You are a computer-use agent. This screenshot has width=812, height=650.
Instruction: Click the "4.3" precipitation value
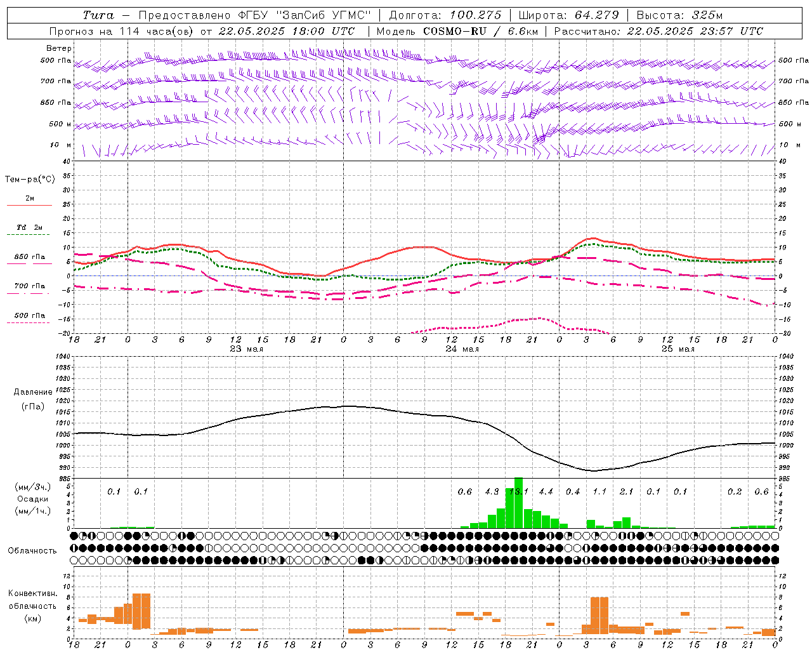coord(492,492)
